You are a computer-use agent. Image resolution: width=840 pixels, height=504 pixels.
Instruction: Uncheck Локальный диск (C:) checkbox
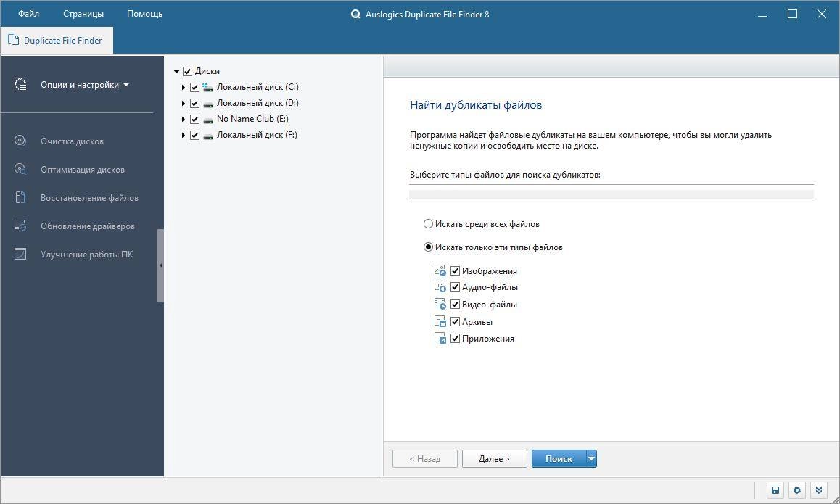coord(195,87)
